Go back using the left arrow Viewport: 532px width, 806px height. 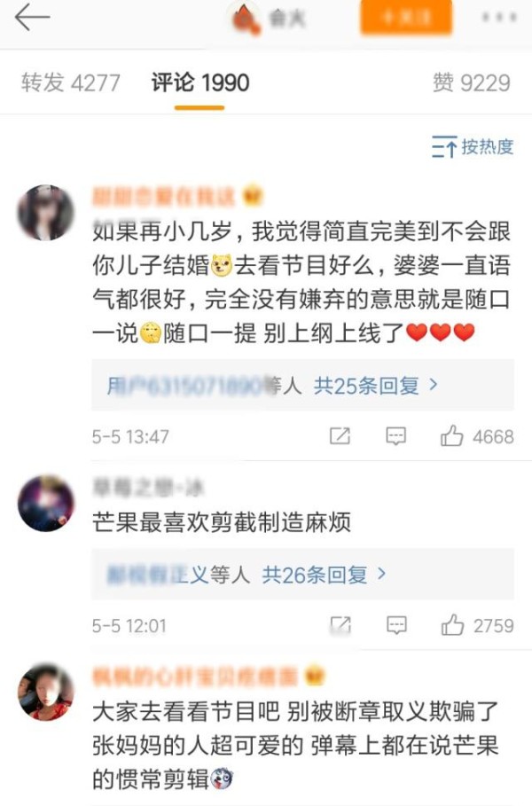32,18
